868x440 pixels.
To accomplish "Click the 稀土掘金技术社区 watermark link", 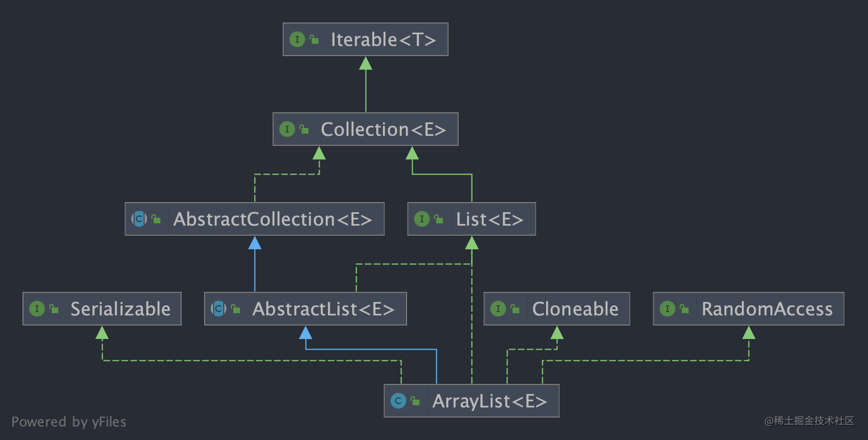I will (x=809, y=420).
